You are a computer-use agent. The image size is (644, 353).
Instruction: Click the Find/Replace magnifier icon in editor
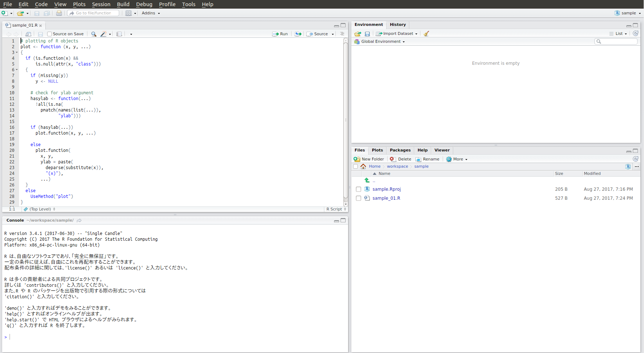tap(94, 34)
